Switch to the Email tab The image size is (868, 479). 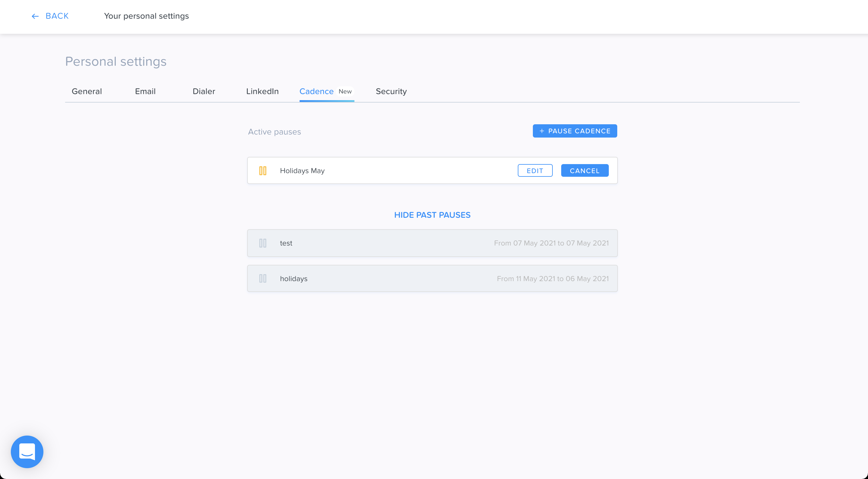[145, 91]
